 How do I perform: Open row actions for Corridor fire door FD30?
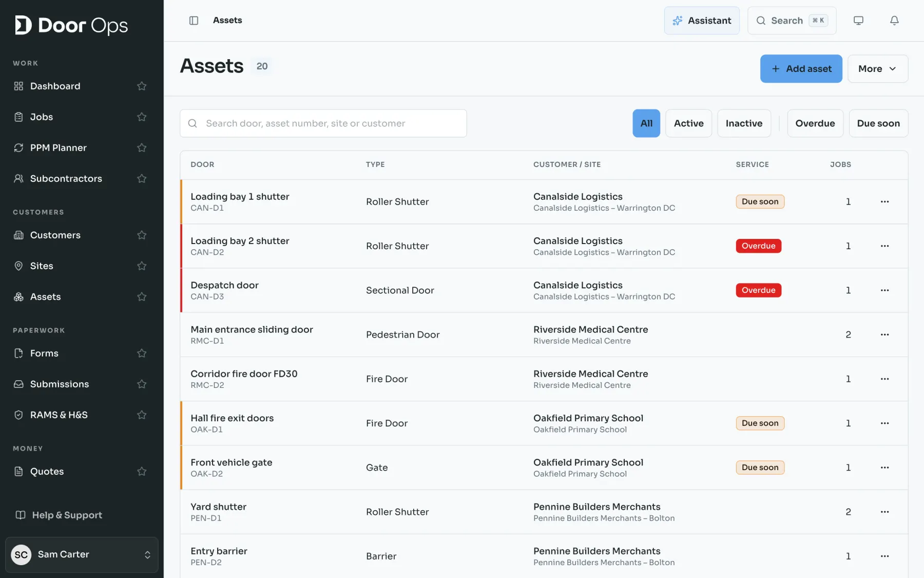pos(884,379)
